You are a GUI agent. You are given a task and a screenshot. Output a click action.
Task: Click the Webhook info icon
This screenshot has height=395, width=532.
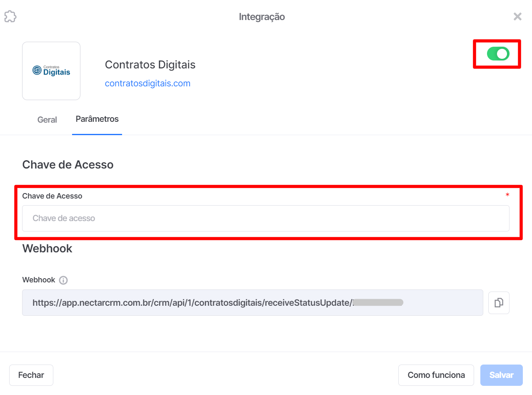click(63, 280)
